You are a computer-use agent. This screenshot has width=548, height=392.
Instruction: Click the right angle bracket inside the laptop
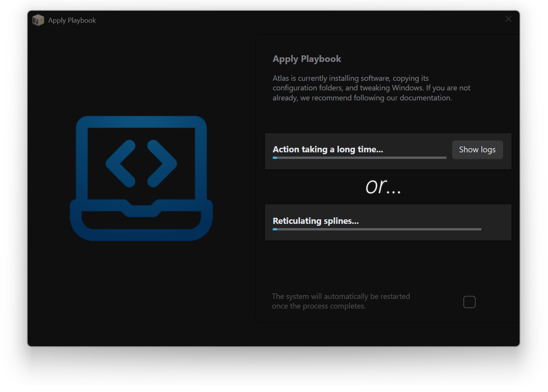[x=163, y=163]
